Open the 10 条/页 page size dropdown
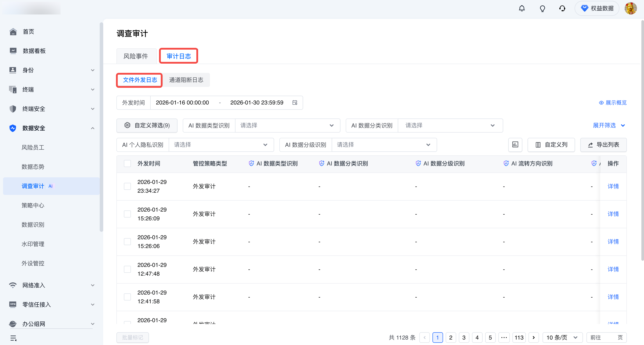This screenshot has width=644, height=345. [x=563, y=338]
